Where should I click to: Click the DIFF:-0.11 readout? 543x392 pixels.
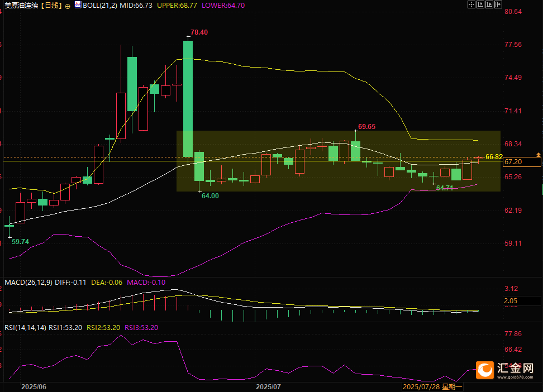point(70,282)
